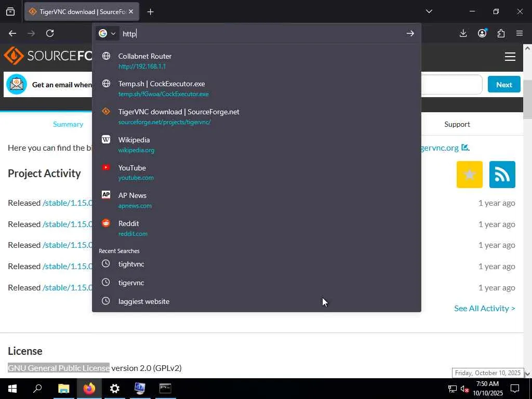Open the Downloads panel icon
Image resolution: width=532 pixels, height=399 pixels.
coord(463,33)
